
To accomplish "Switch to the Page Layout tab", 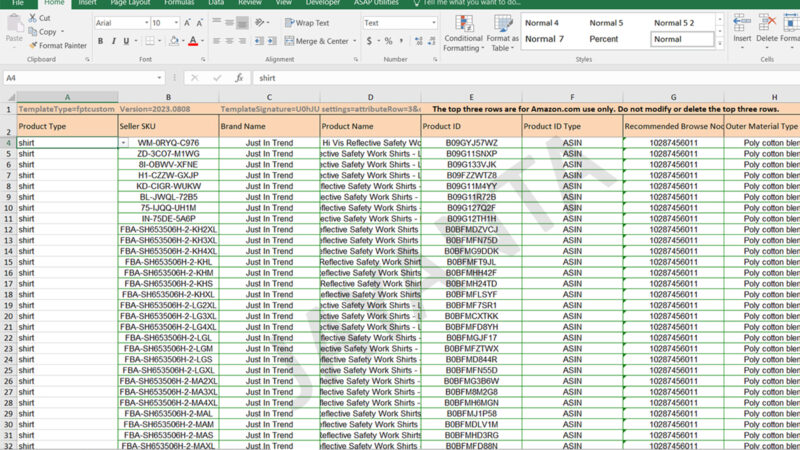I will pyautogui.click(x=130, y=3).
